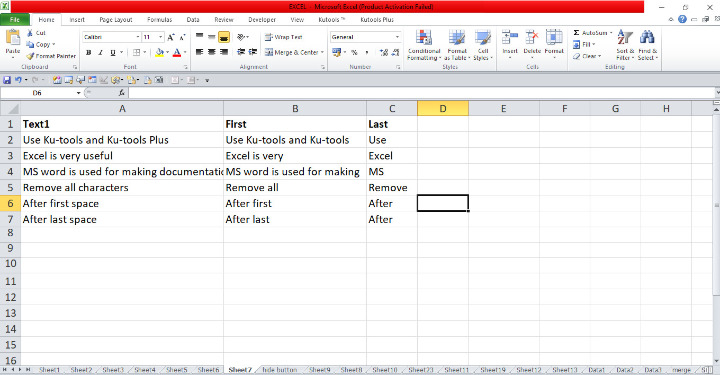This screenshot has width=720, height=375.
Task: Increase font size with the larger A icon
Action: point(171,37)
